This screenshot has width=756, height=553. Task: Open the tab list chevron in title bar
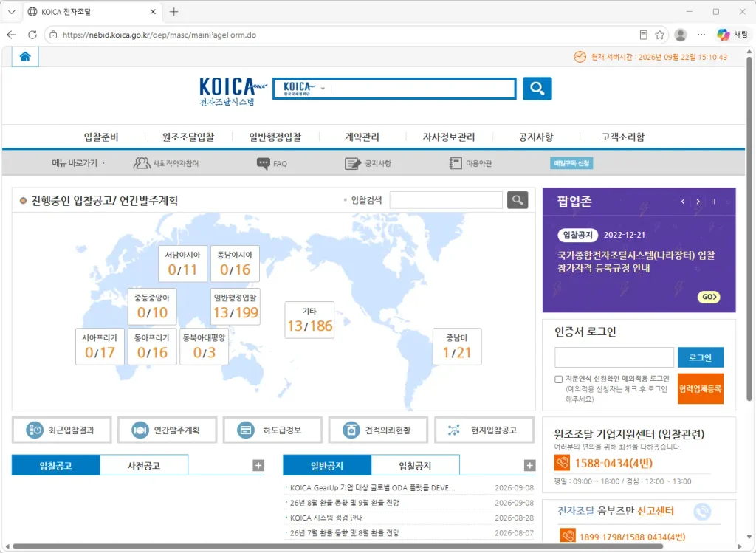pyautogui.click(x=12, y=12)
